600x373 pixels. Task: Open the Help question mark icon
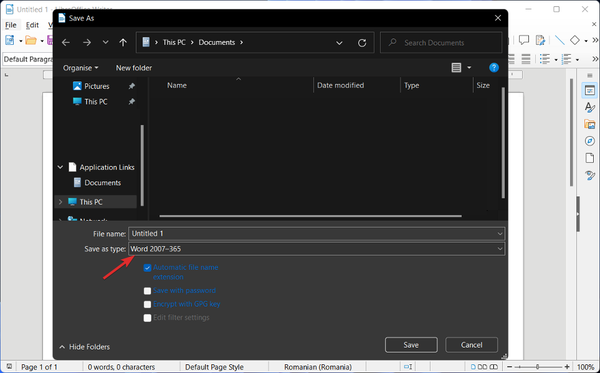(494, 68)
